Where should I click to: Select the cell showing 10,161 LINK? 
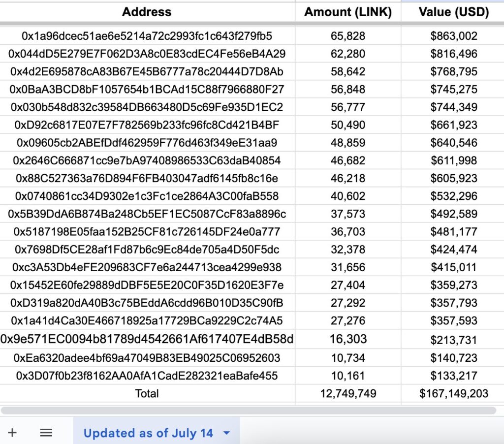click(x=348, y=376)
